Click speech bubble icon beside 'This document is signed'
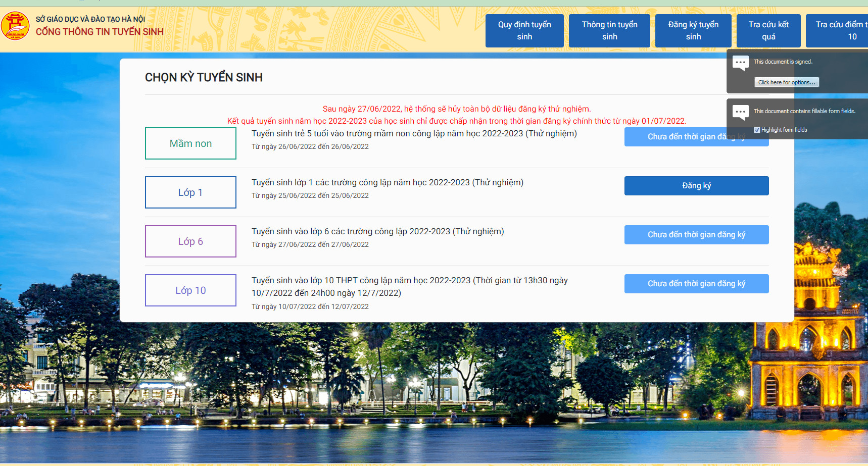Viewport: 868px width, 466px height. tap(740, 63)
